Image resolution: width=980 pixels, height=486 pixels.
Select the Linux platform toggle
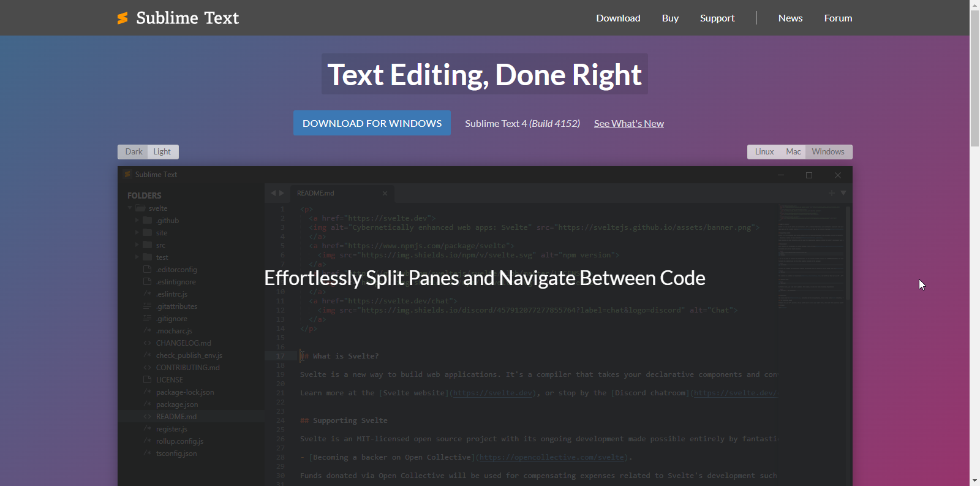click(764, 152)
